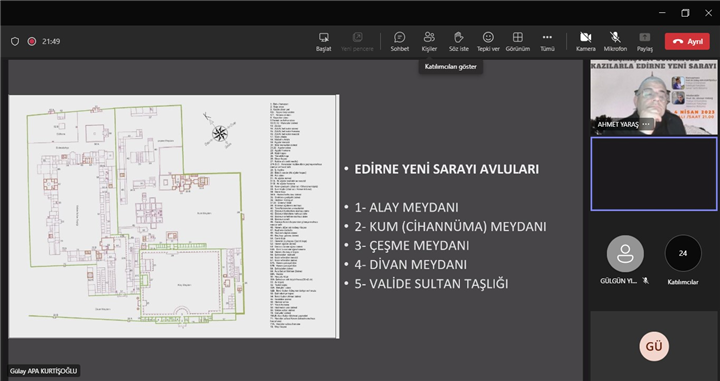Click the Başlat icon in toolbar

323,41
